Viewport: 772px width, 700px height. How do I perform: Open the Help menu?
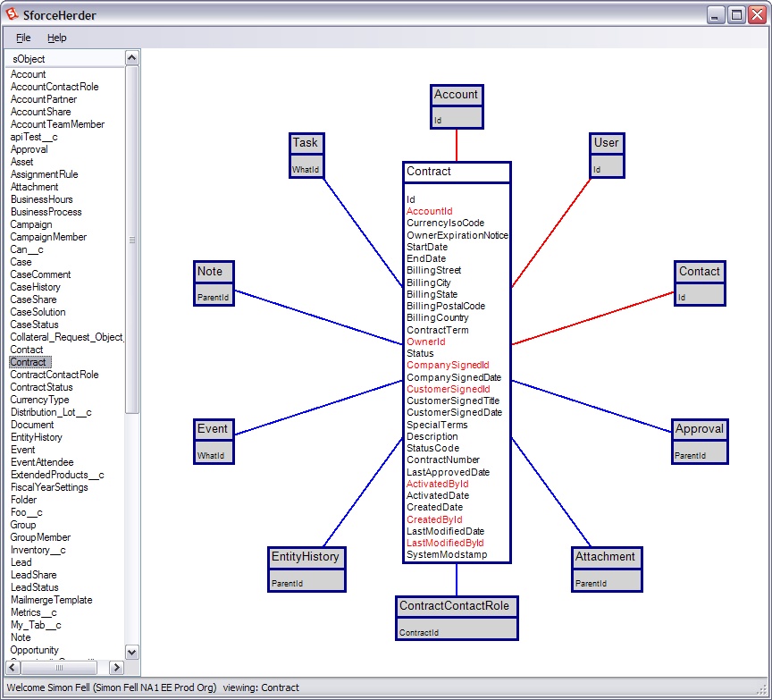pyautogui.click(x=56, y=38)
